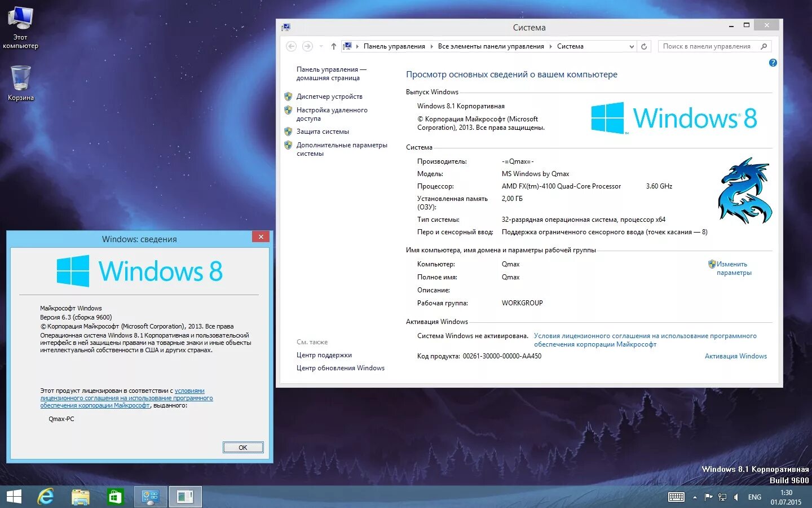Maximize the Система window

tap(747, 25)
